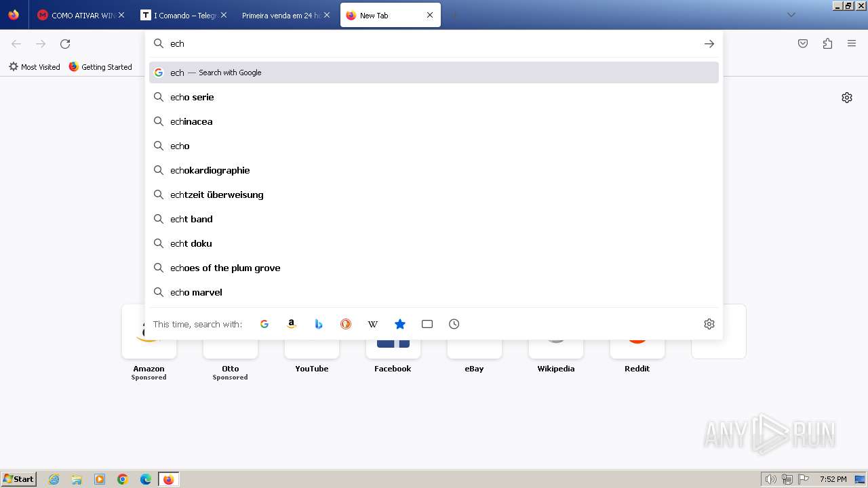The image size is (868, 488).
Task: Close the I Comando Telegram tab
Action: click(x=224, y=15)
